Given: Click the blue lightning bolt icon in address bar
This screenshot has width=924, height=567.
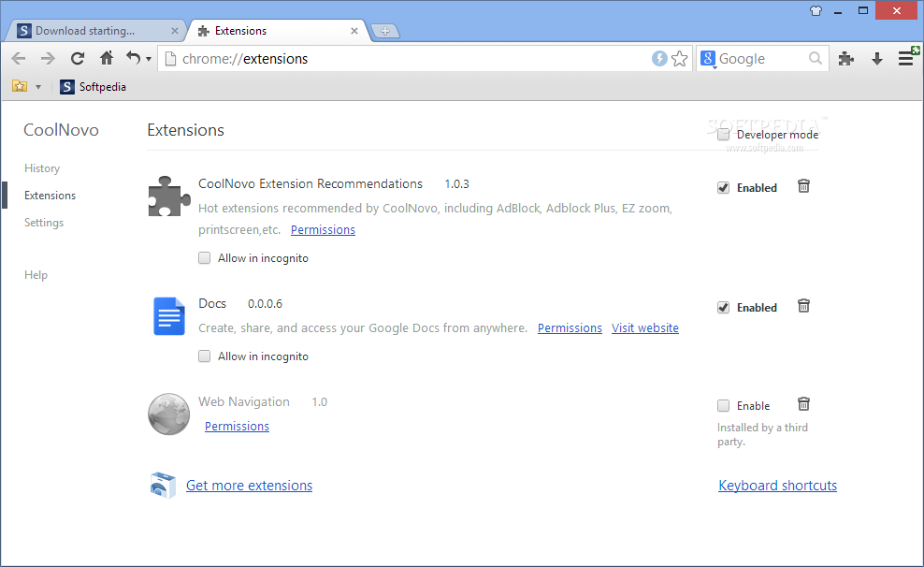Looking at the screenshot, I should pos(659,58).
